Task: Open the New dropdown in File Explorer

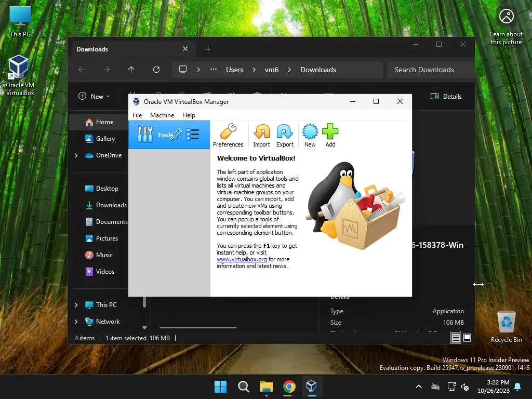Action: tap(95, 96)
